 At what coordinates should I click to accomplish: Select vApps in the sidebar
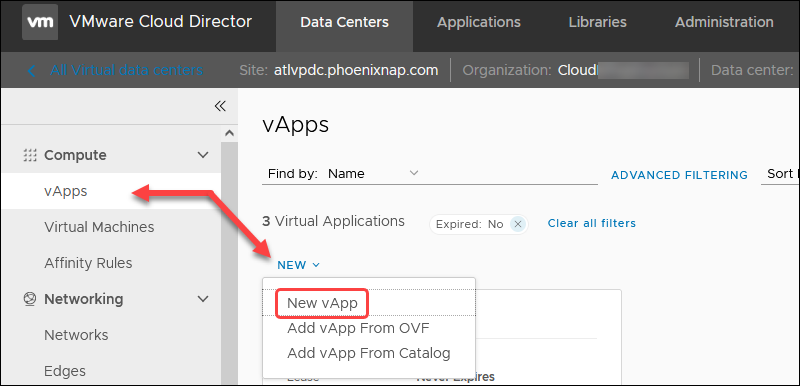click(x=111, y=191)
